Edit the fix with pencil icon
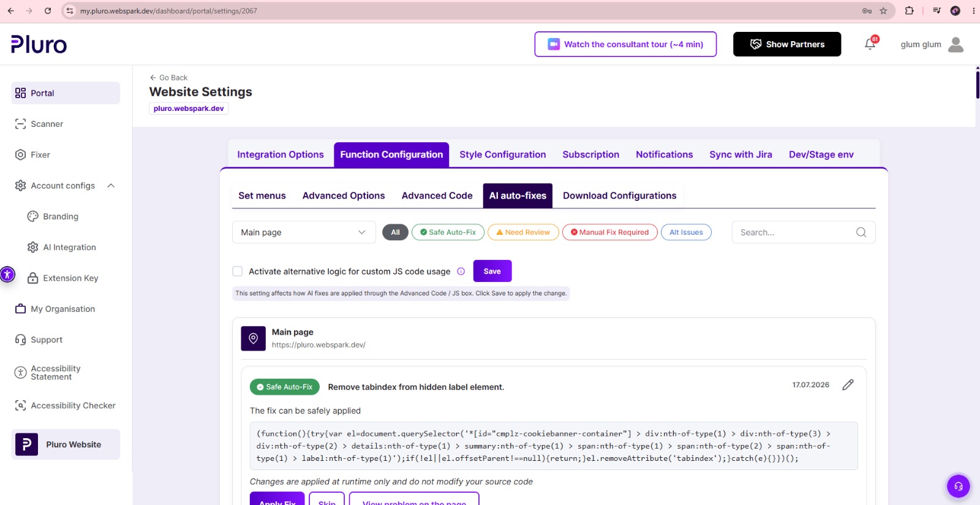Screen dimensions: 980x505 [848, 385]
